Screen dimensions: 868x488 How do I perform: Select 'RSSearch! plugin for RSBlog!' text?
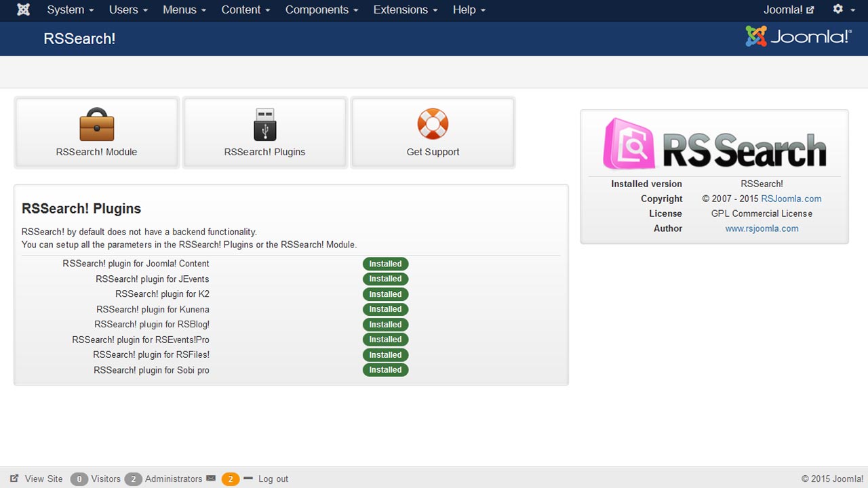tap(152, 325)
